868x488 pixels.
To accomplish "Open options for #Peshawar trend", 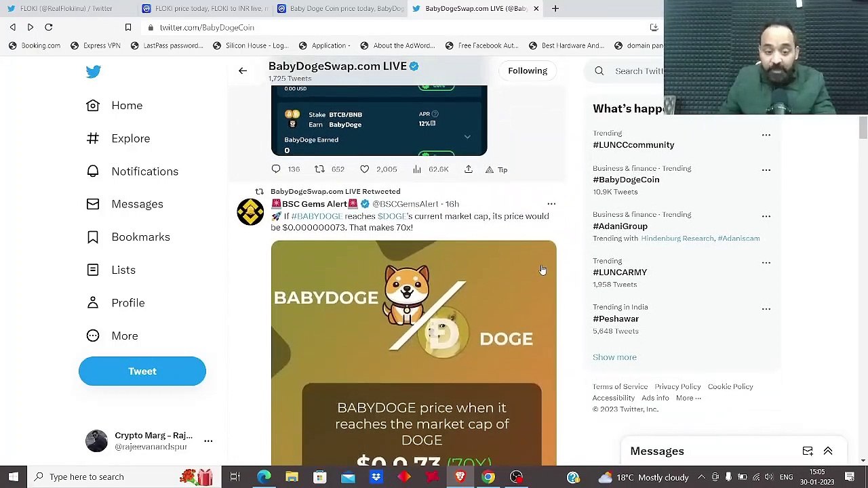I will coord(766,309).
